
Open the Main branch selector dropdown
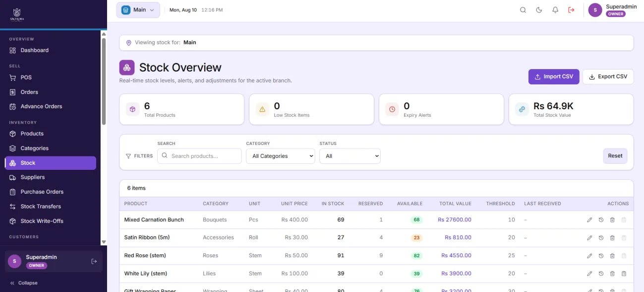click(x=138, y=10)
